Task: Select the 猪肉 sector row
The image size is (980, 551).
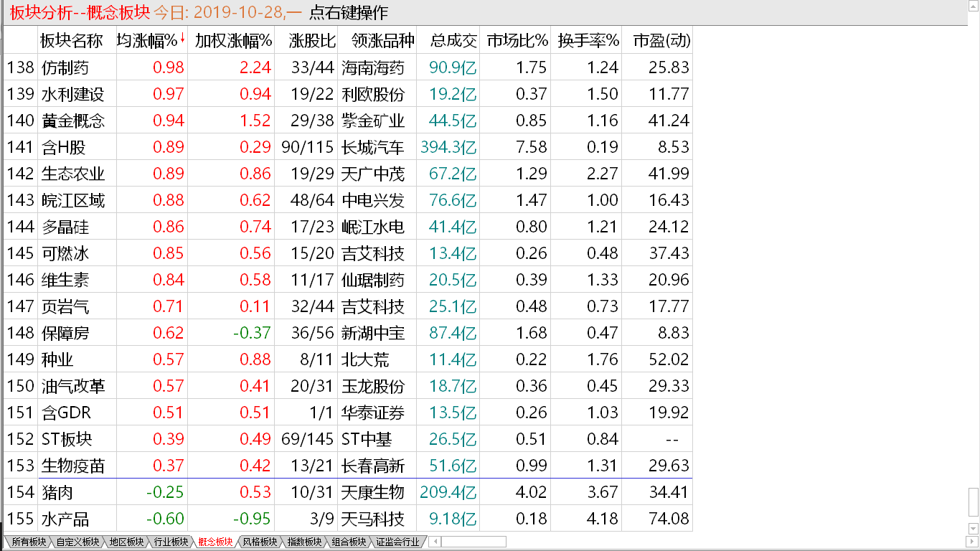Action: click(348, 492)
